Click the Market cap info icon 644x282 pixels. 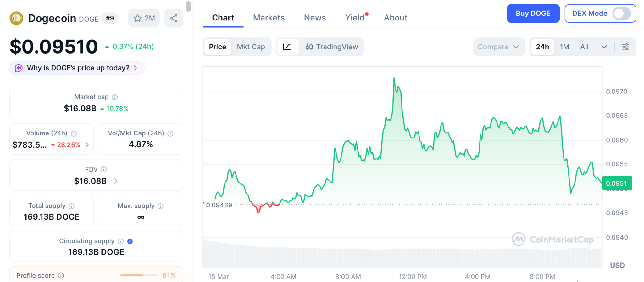coord(115,97)
